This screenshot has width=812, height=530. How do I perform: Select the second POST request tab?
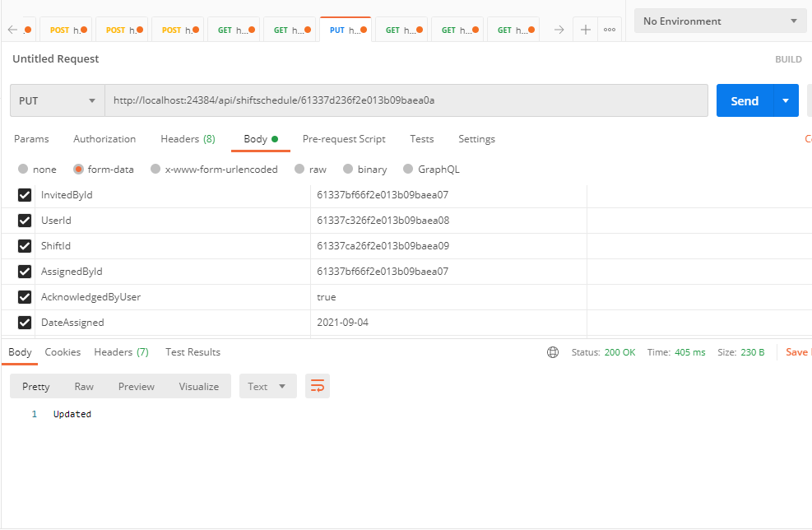(x=122, y=30)
